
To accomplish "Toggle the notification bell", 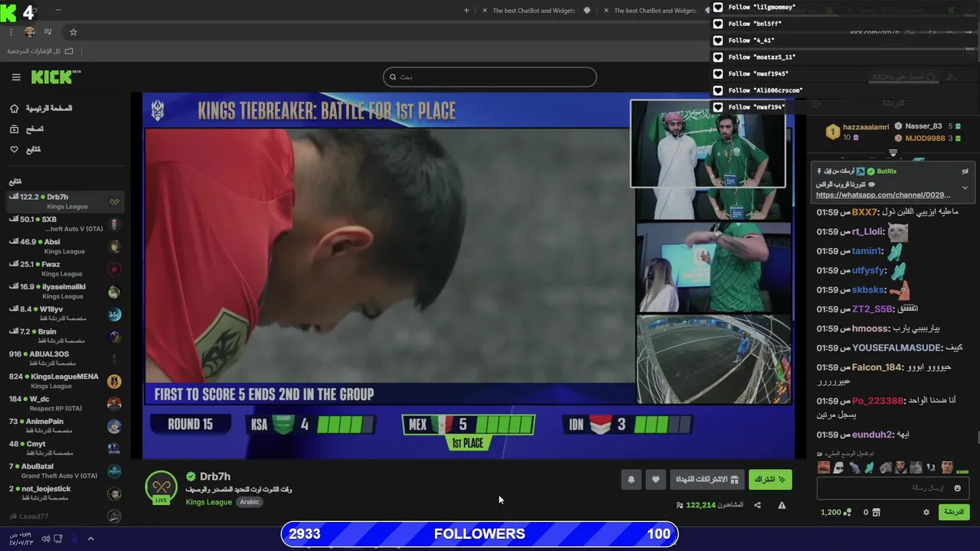I will [x=631, y=479].
